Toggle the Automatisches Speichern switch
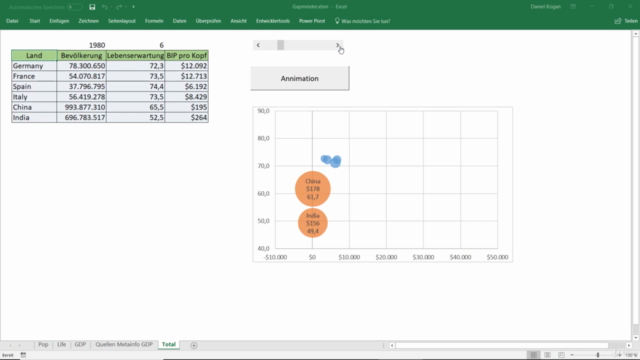The image size is (640, 360). click(x=75, y=7)
